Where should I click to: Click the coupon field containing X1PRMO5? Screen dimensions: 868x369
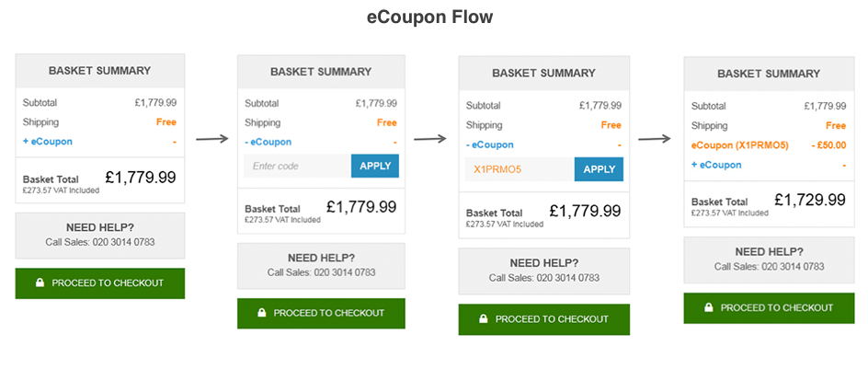(520, 169)
